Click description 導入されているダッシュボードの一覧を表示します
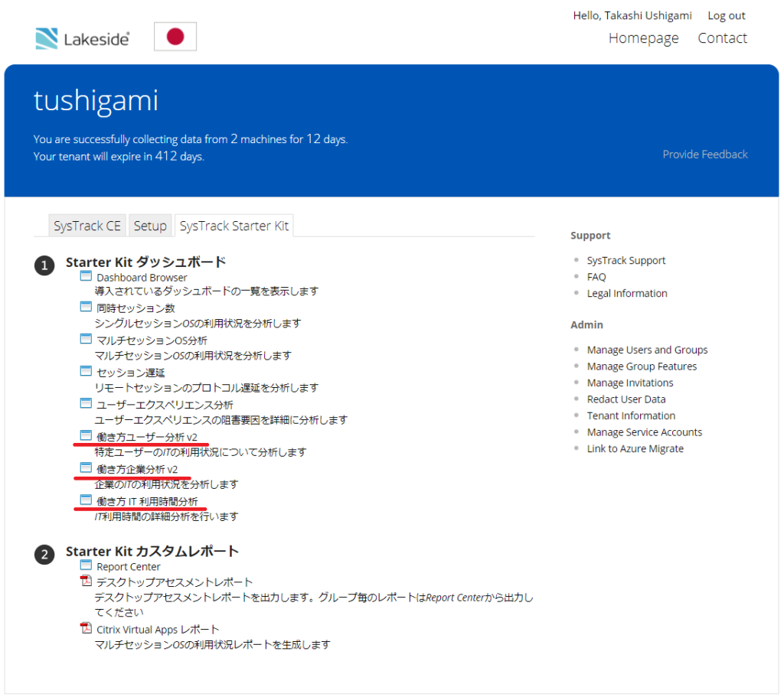784x697 pixels. click(x=207, y=291)
